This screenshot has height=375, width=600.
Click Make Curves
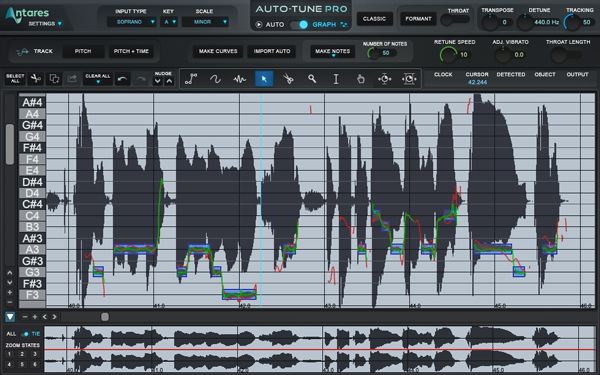(218, 51)
